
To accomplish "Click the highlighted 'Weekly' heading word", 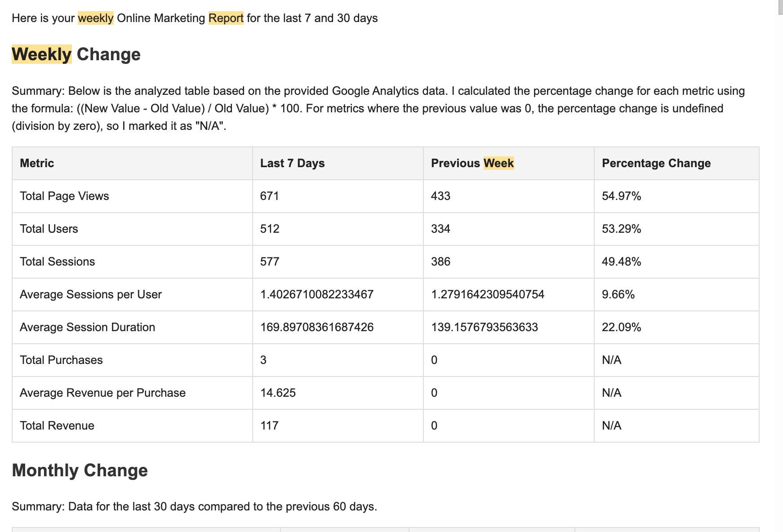I will point(42,54).
